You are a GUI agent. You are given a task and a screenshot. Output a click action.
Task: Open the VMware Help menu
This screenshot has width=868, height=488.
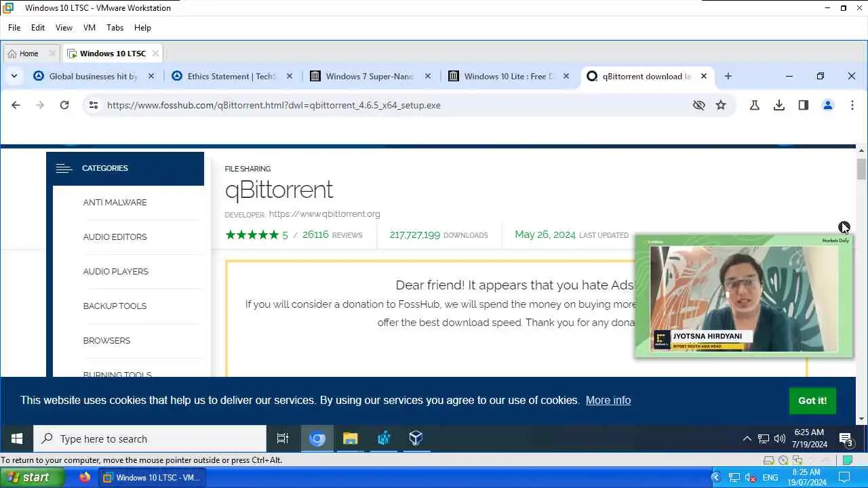(x=142, y=28)
